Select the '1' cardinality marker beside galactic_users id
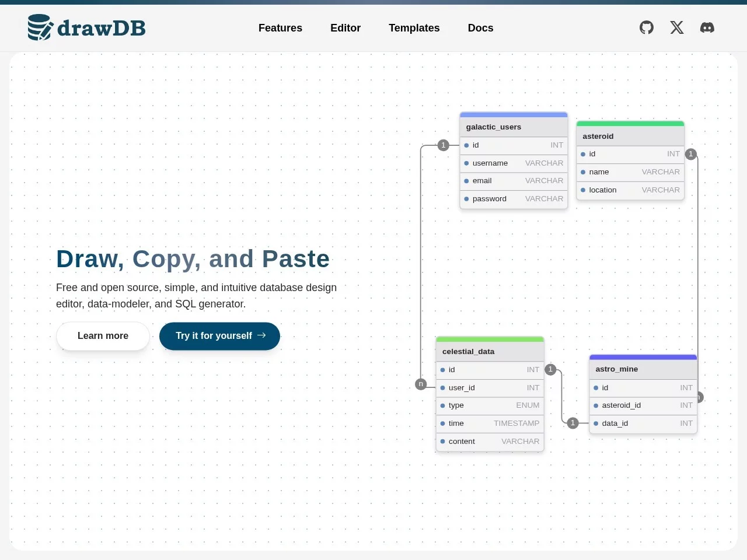Screen dimensions: 747x560 [444, 145]
